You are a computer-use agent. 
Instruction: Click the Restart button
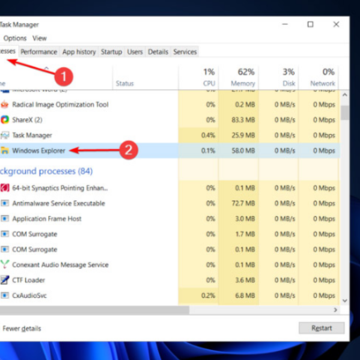pos(322,328)
